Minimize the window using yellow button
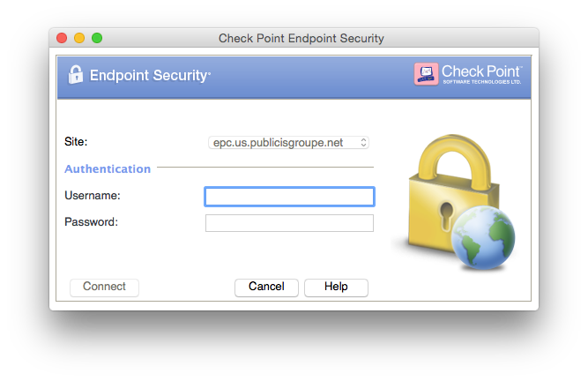This screenshot has width=588, height=381. [79, 38]
